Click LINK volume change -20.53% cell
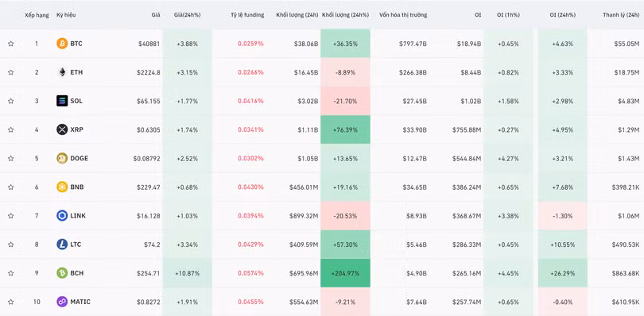The image size is (644, 316). [x=345, y=216]
